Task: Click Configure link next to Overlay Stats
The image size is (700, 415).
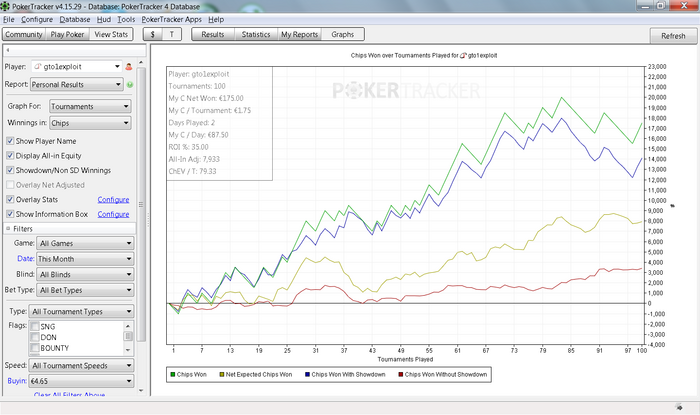Action: (113, 199)
